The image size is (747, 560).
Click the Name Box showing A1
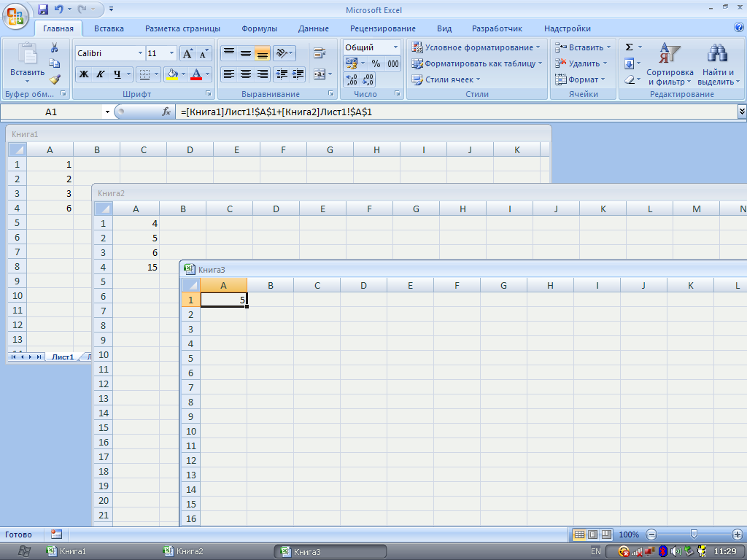(x=51, y=112)
